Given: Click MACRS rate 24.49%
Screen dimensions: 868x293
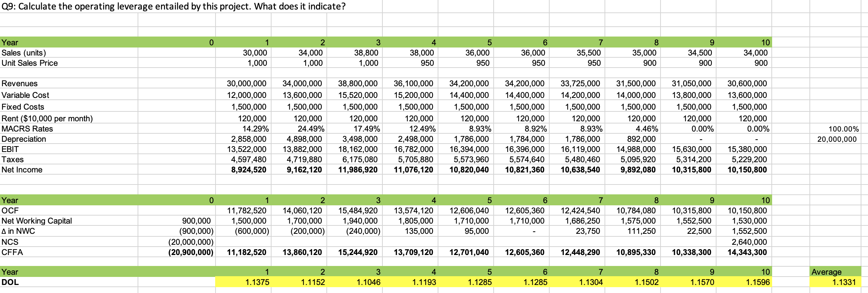Looking at the screenshot, I should pyautogui.click(x=311, y=129).
